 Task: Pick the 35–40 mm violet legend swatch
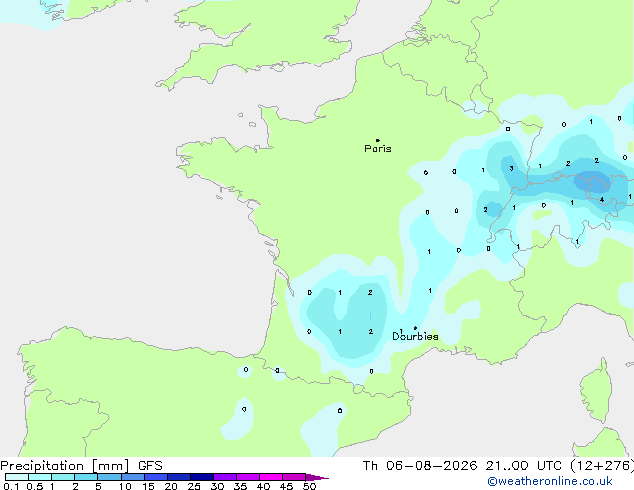pos(248,477)
